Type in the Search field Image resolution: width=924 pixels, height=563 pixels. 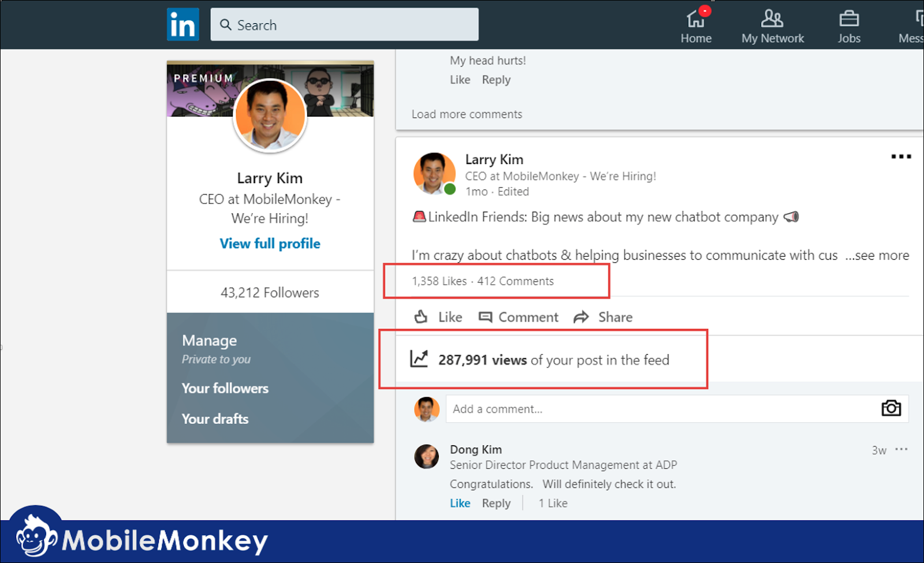click(344, 24)
